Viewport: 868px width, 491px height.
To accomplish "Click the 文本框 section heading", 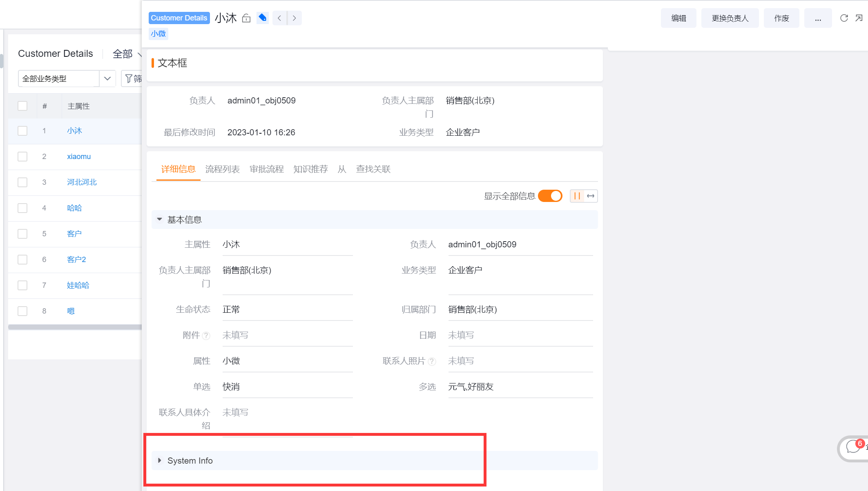I will tap(172, 63).
